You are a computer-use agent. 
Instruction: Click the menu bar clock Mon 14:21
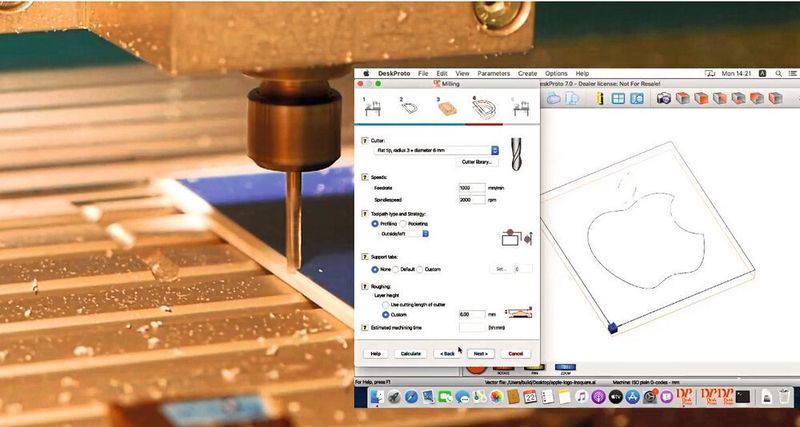[736, 73]
